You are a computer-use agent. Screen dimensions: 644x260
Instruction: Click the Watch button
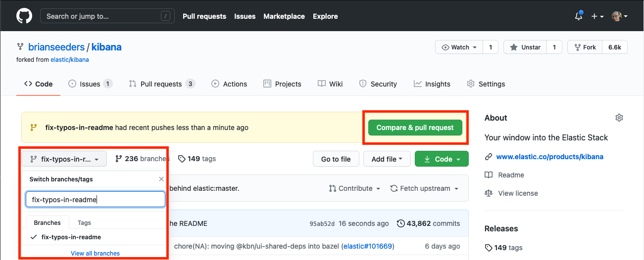pos(459,47)
